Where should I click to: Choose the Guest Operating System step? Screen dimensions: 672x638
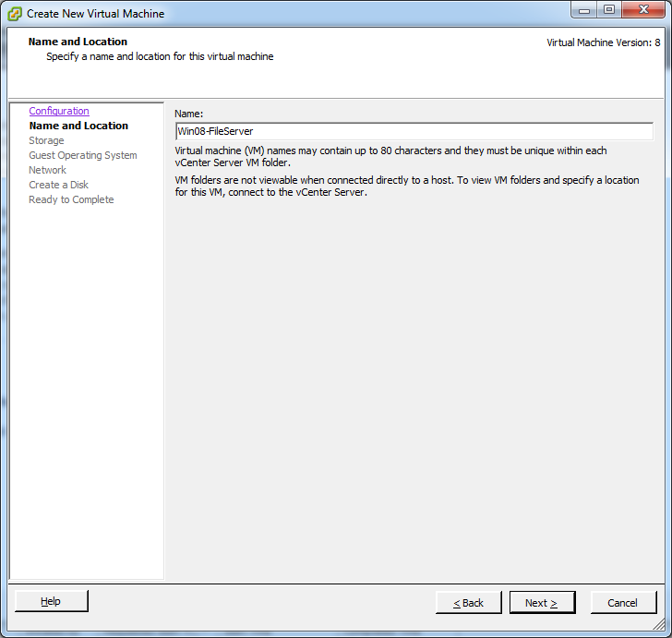[83, 155]
